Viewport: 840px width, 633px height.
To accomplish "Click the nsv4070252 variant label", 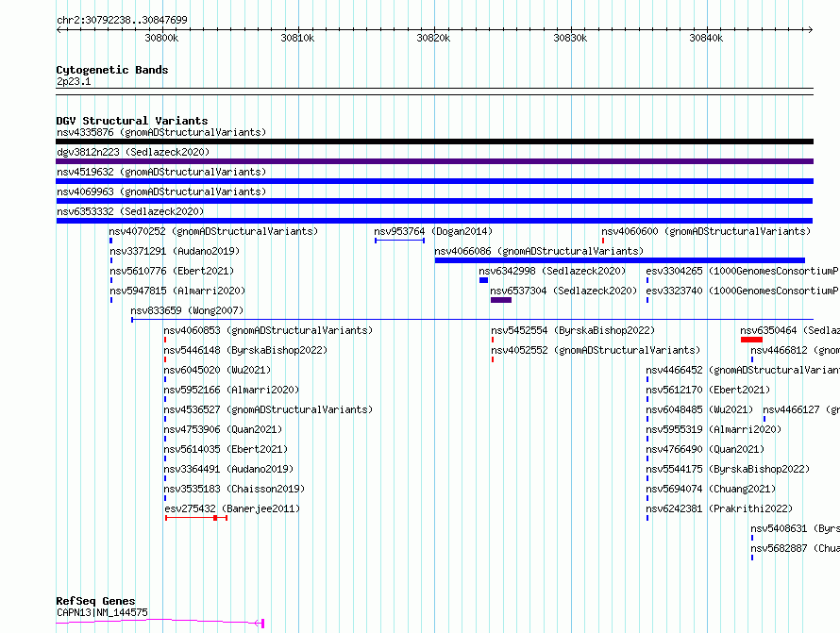I will 213,231.
